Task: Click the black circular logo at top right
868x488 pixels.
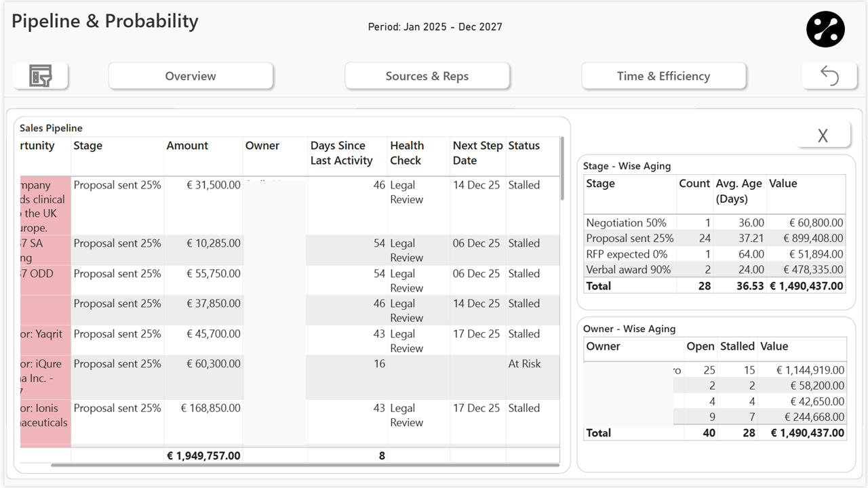Action: click(x=825, y=29)
